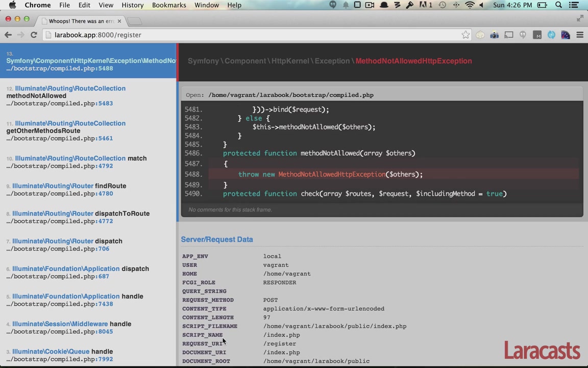Click the REQUEST_METHOD value POST
588x368 pixels.
pyautogui.click(x=271, y=300)
